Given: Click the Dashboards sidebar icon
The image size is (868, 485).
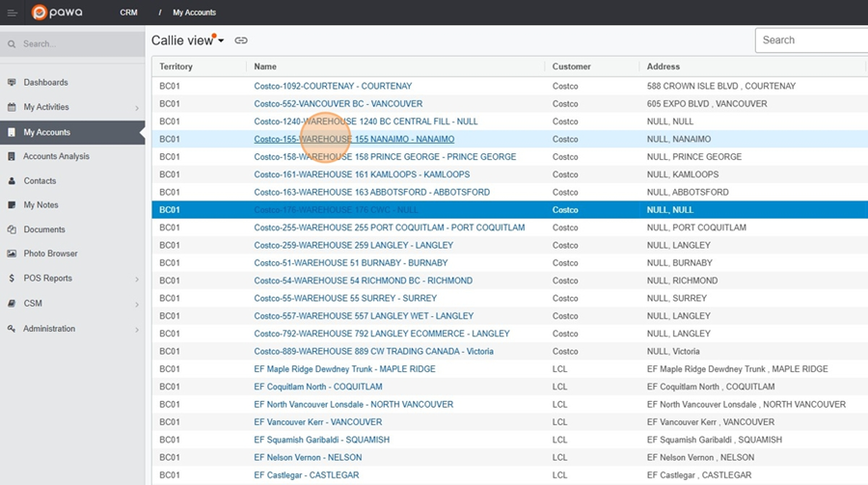Looking at the screenshot, I should click(x=12, y=83).
